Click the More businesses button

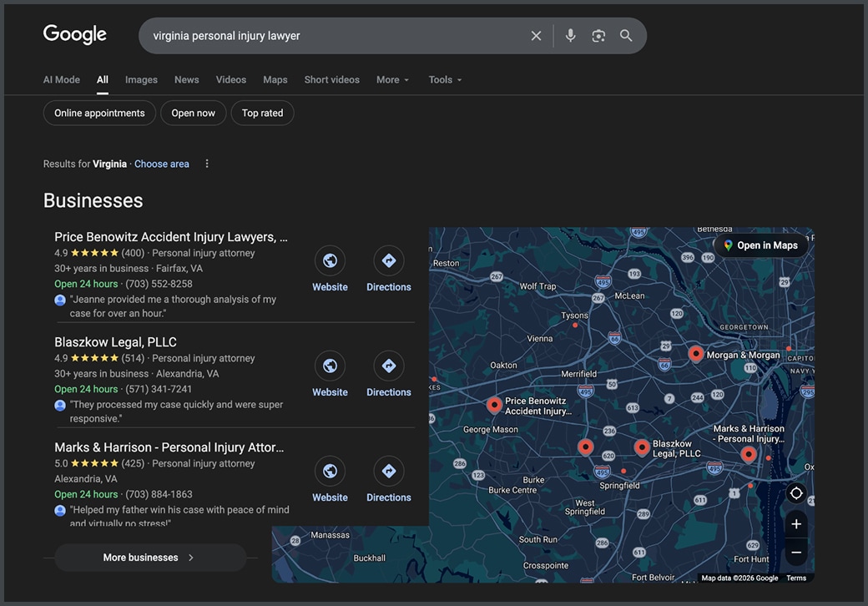click(x=149, y=558)
